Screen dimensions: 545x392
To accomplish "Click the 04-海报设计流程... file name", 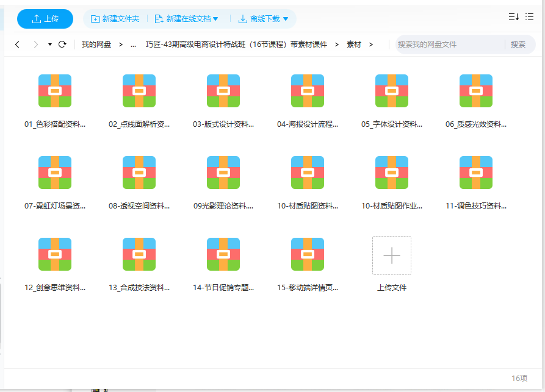I will point(308,124).
